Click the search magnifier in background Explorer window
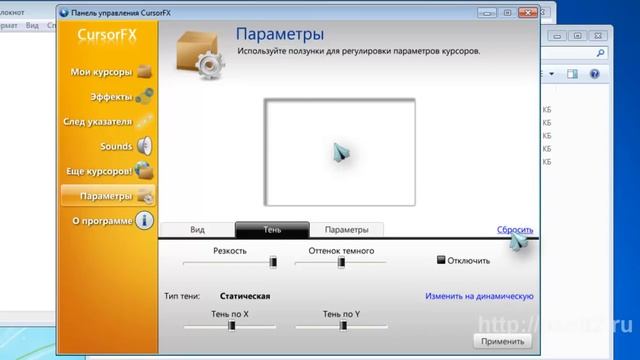This screenshot has width=640, height=360. [x=600, y=53]
